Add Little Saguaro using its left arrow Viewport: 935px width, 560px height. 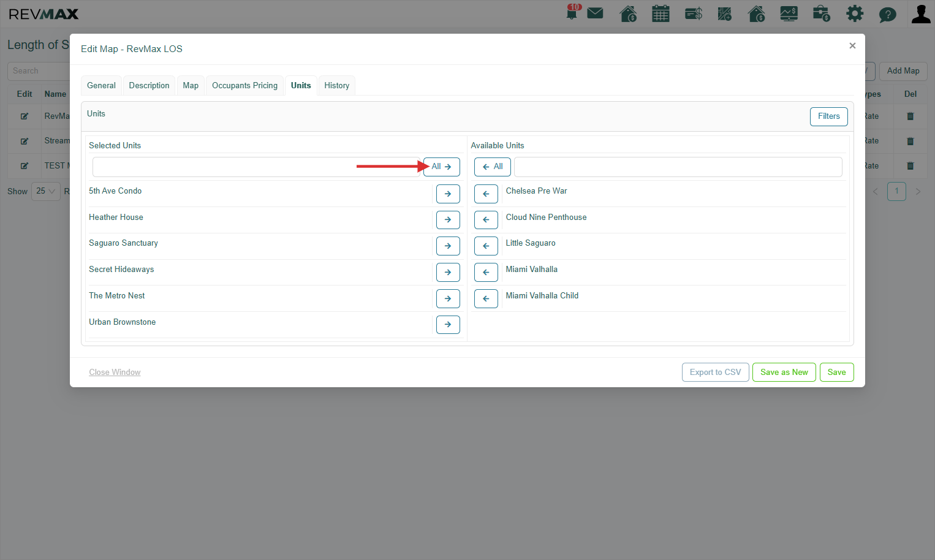486,246
